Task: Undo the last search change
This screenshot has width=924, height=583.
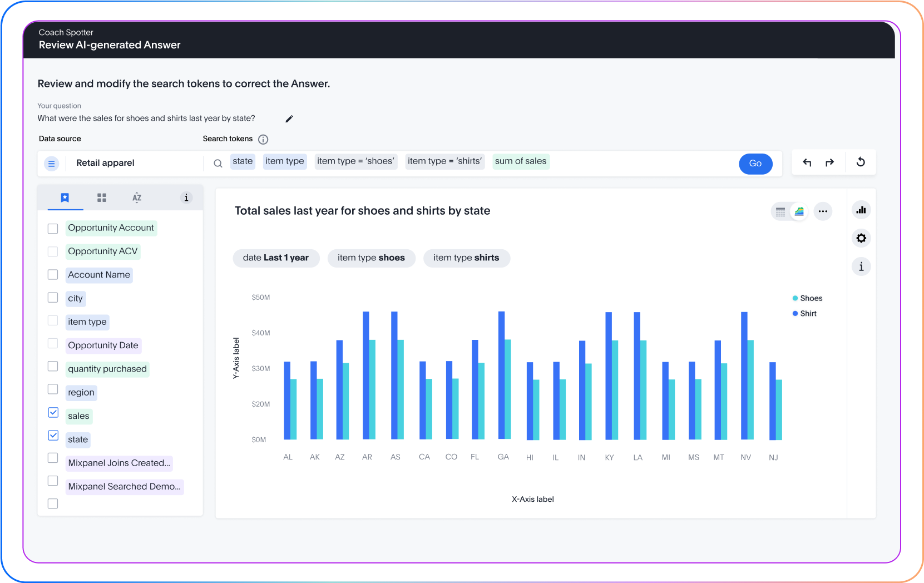Action: (x=807, y=162)
